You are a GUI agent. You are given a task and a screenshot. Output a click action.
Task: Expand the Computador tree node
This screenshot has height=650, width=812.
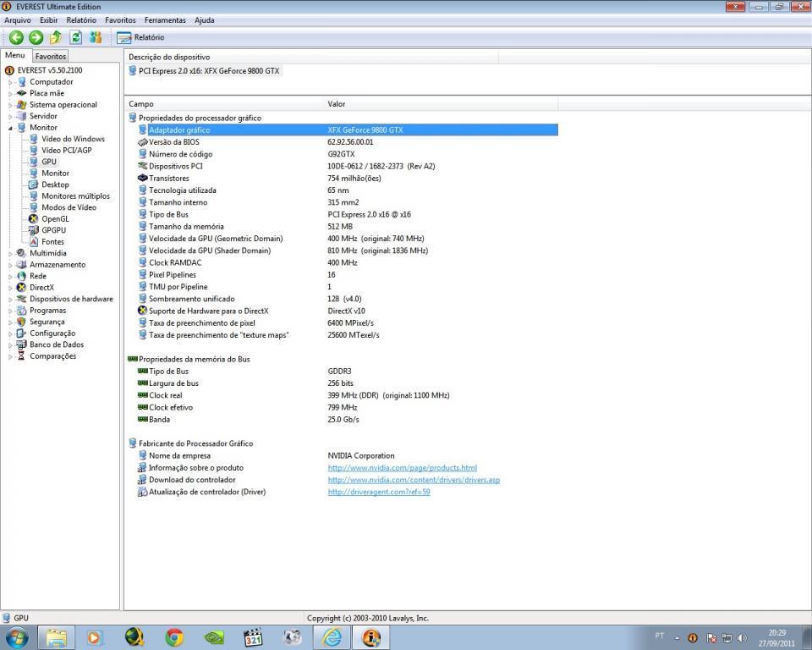coord(11,82)
